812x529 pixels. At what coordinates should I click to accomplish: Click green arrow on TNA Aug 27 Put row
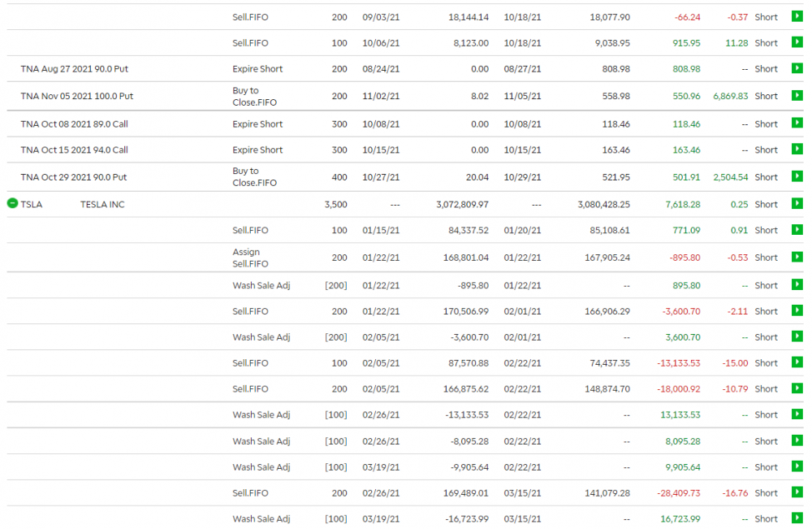click(x=797, y=69)
